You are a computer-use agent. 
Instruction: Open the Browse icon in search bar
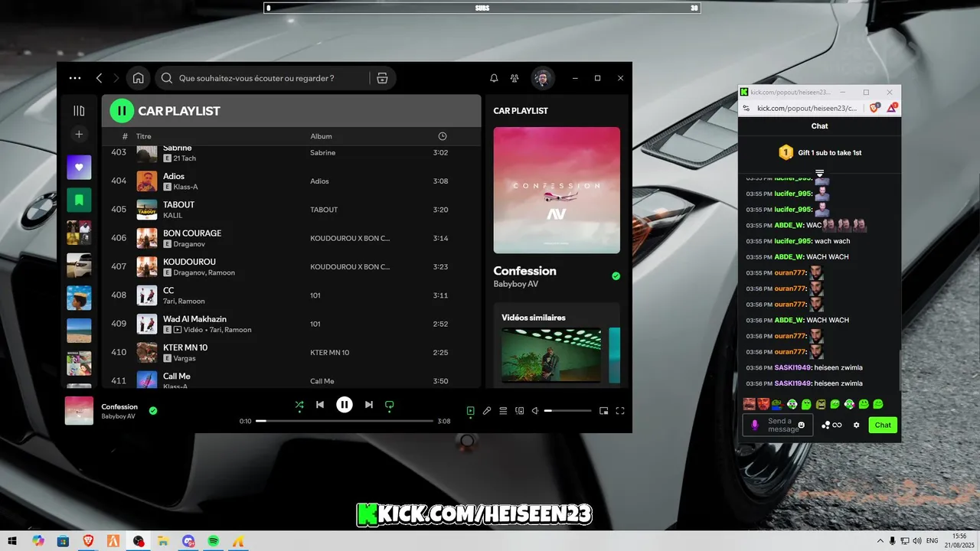(382, 78)
